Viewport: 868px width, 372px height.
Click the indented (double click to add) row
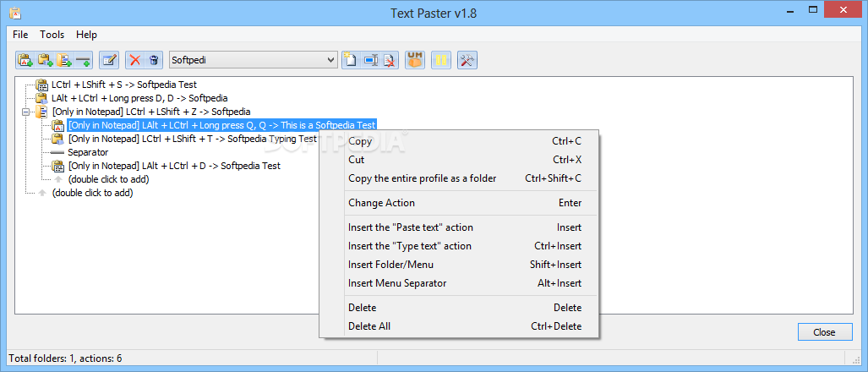(108, 179)
